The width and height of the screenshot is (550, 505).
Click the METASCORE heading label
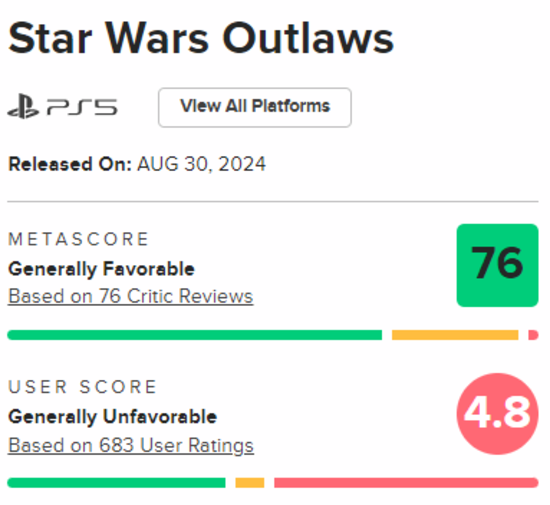pos(78,240)
